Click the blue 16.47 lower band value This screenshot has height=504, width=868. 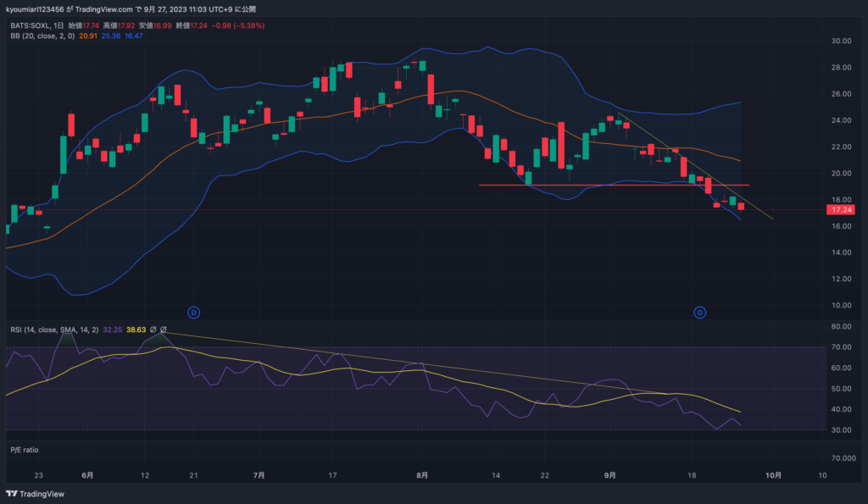pyautogui.click(x=133, y=36)
